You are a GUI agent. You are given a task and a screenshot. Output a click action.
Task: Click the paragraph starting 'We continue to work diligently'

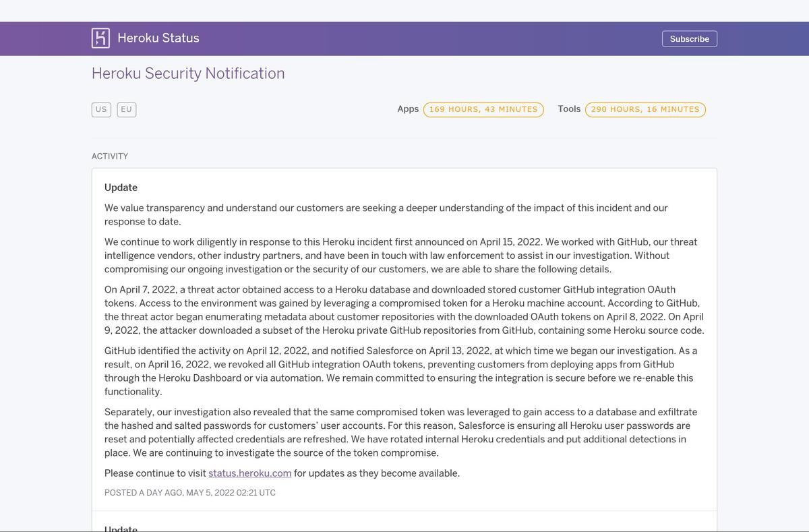(401, 256)
